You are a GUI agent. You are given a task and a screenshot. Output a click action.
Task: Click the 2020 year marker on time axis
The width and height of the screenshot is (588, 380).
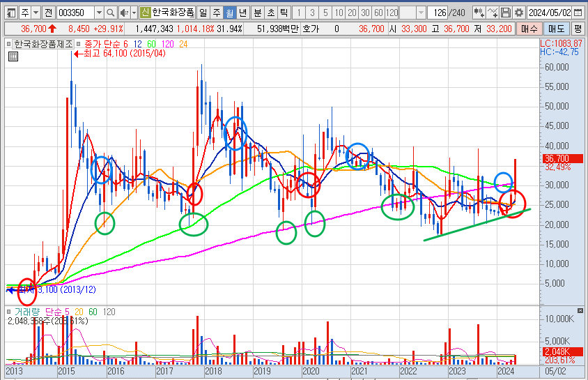[311, 372]
